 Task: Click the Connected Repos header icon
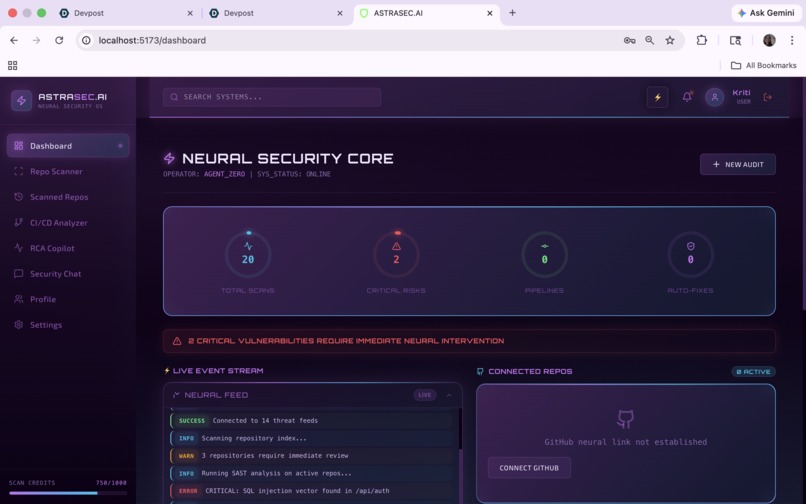(x=480, y=371)
